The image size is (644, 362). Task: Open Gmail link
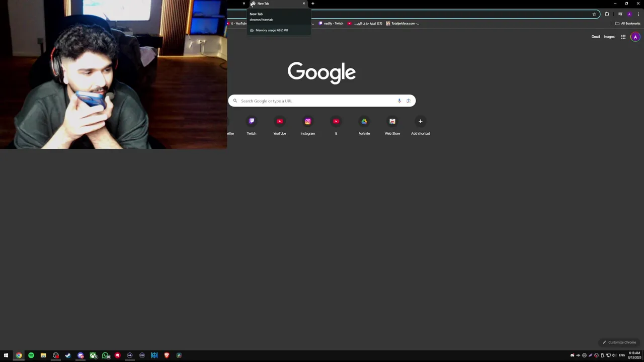click(x=596, y=37)
